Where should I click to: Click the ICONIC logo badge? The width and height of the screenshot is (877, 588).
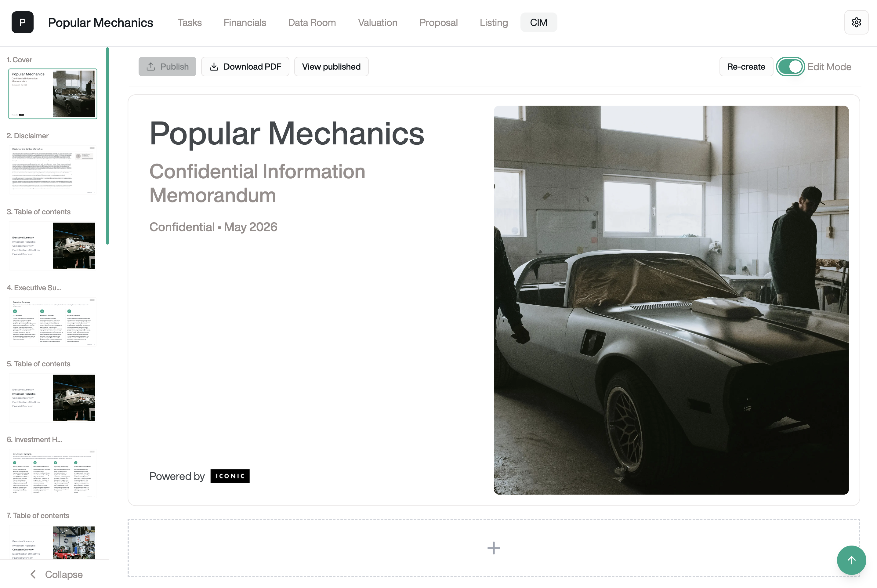(x=230, y=476)
